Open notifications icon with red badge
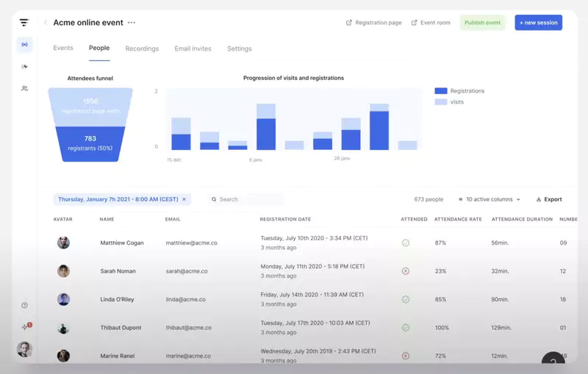The width and height of the screenshot is (588, 374). 26,326
